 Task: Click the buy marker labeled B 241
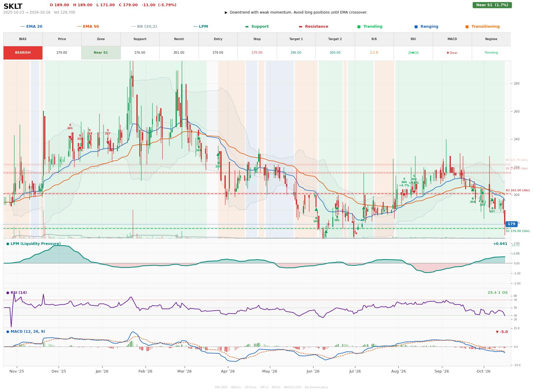click(x=199, y=138)
